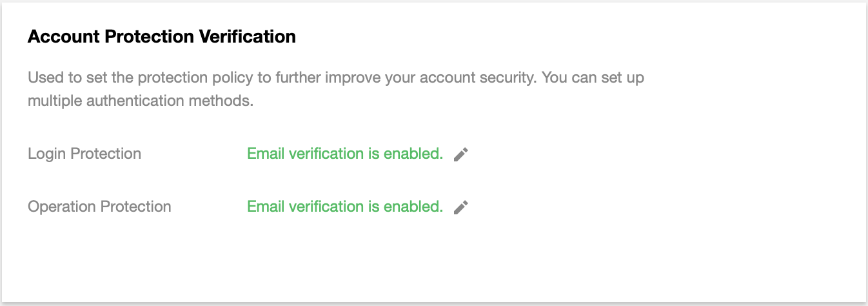Image resolution: width=868 pixels, height=306 pixels.
Task: Click the Operation Protection label
Action: [99, 207]
